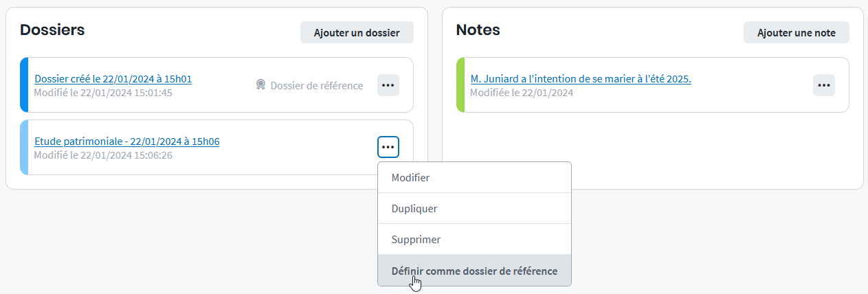Click the Dossiers section heading

[x=52, y=30]
